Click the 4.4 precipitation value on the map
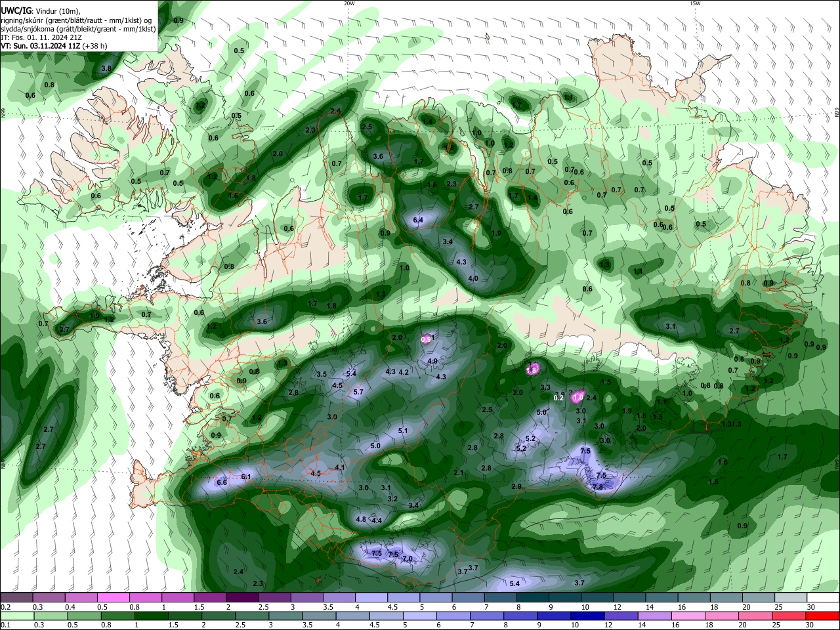 click(377, 520)
